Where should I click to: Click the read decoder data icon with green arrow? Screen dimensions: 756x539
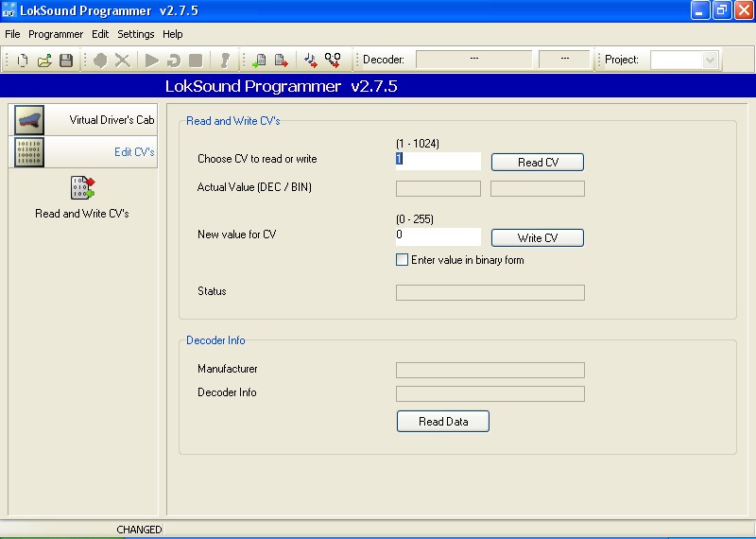coord(259,61)
